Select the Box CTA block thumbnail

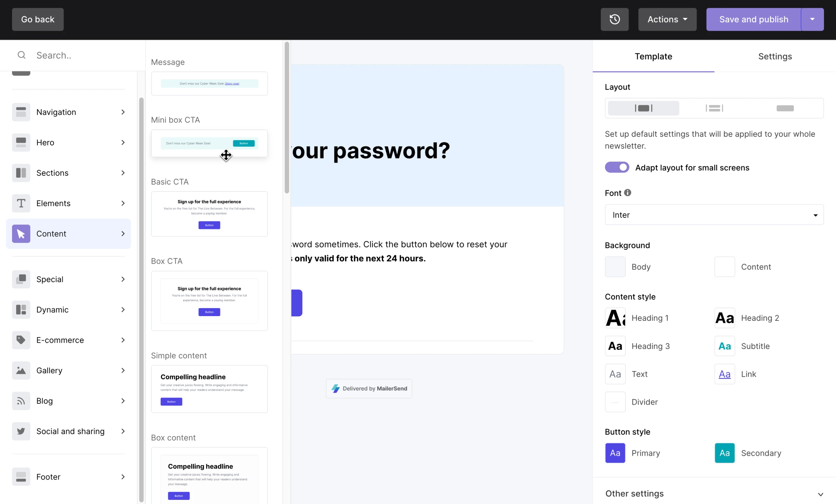pos(209,301)
